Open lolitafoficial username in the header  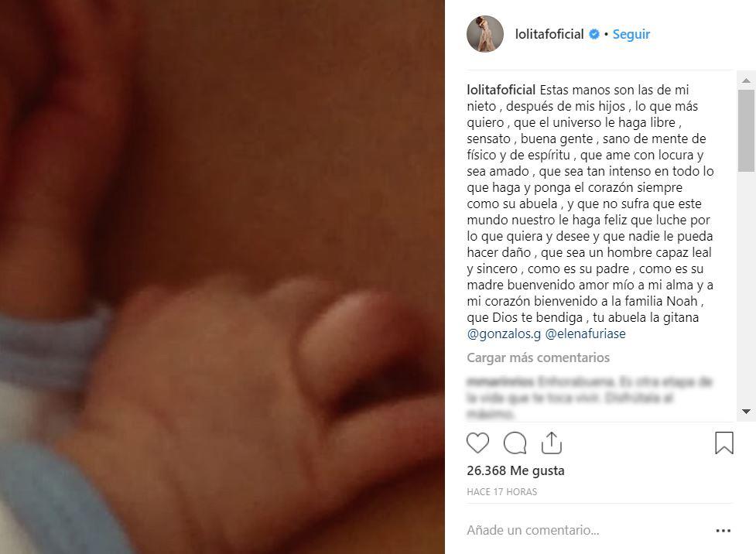click(549, 34)
